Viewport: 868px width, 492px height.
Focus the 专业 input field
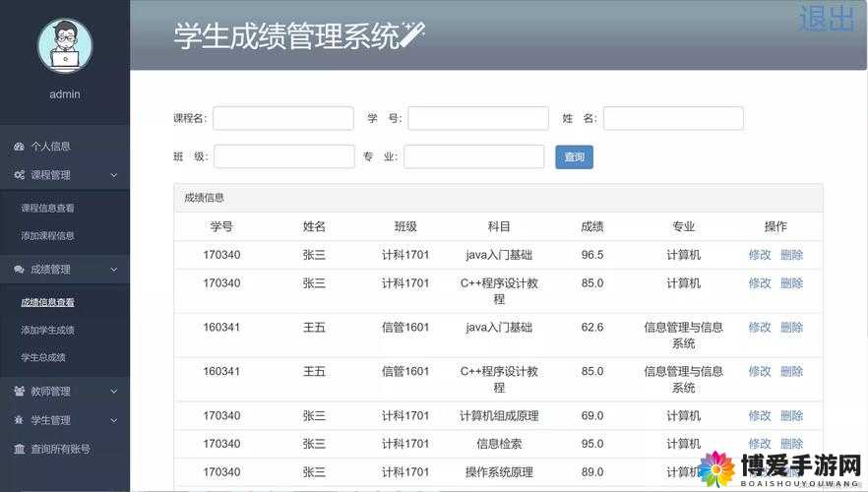[x=474, y=156]
